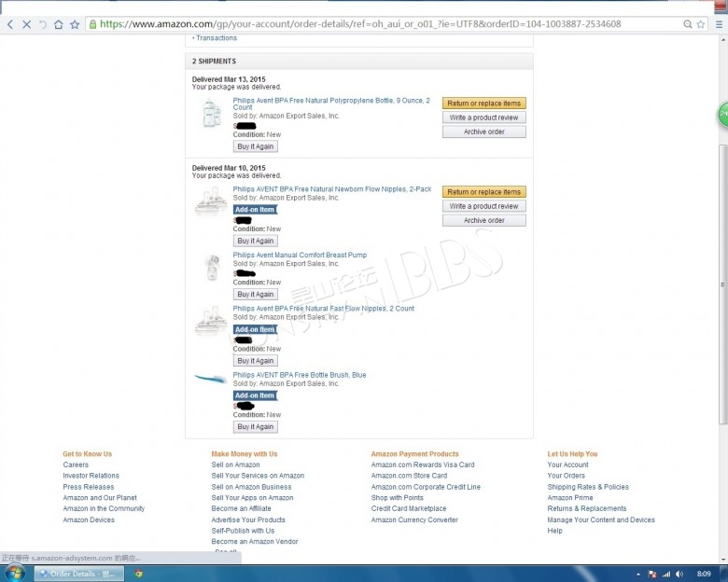Click the green circle widget on right edge
The height and width of the screenshot is (582, 728).
point(723,114)
